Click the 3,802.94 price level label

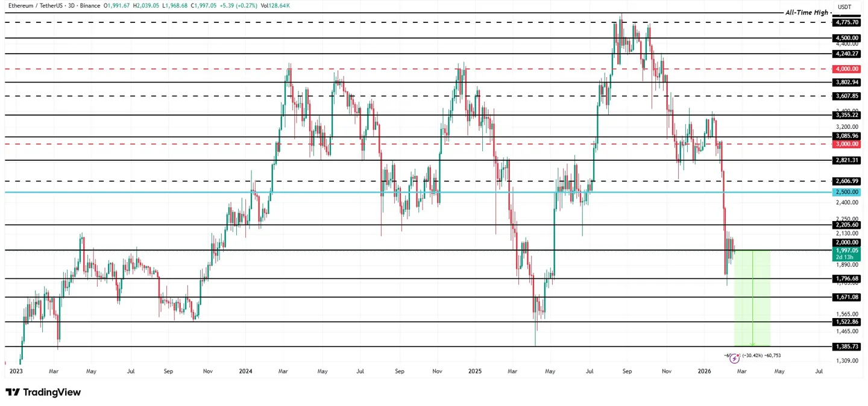click(847, 82)
